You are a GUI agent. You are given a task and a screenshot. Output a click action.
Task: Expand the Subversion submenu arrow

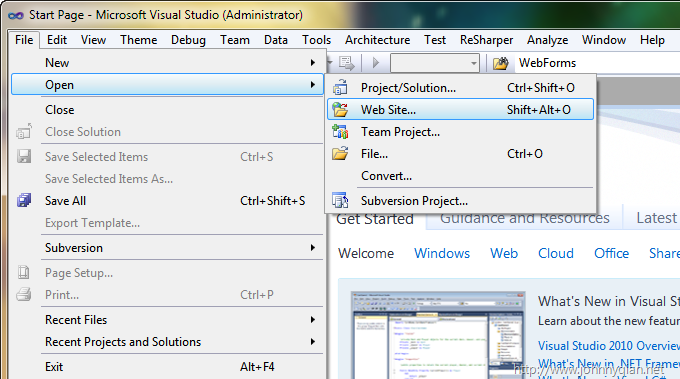pyautogui.click(x=313, y=248)
